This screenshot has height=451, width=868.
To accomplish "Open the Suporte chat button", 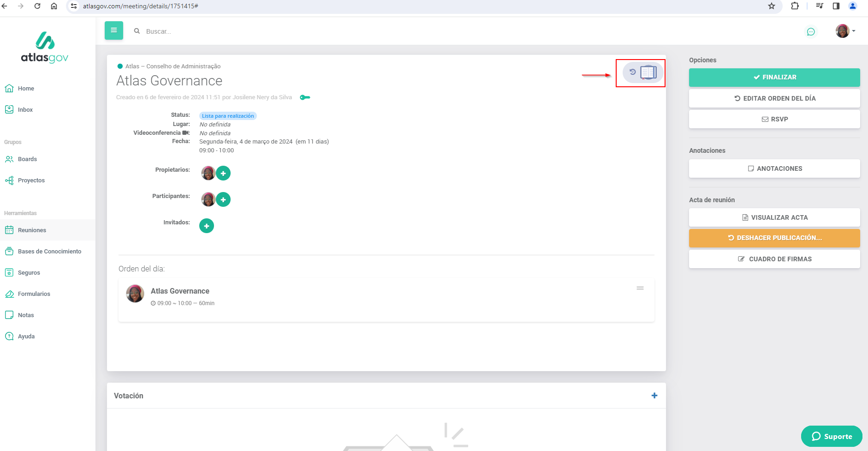I will 832,436.
